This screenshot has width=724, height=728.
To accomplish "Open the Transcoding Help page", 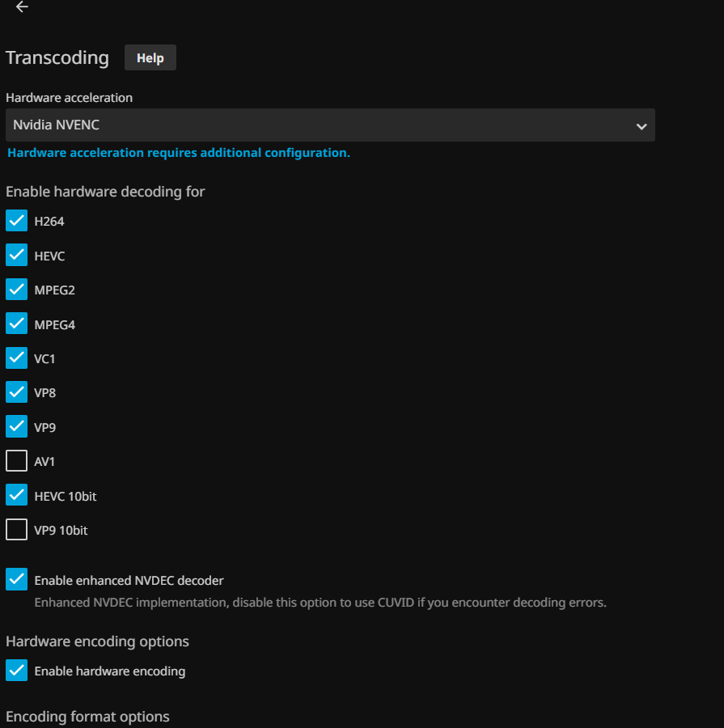I will click(x=150, y=58).
